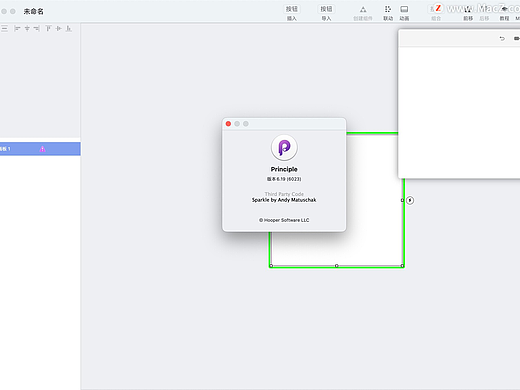Click the artboard bottom-center resize handle

click(337, 266)
